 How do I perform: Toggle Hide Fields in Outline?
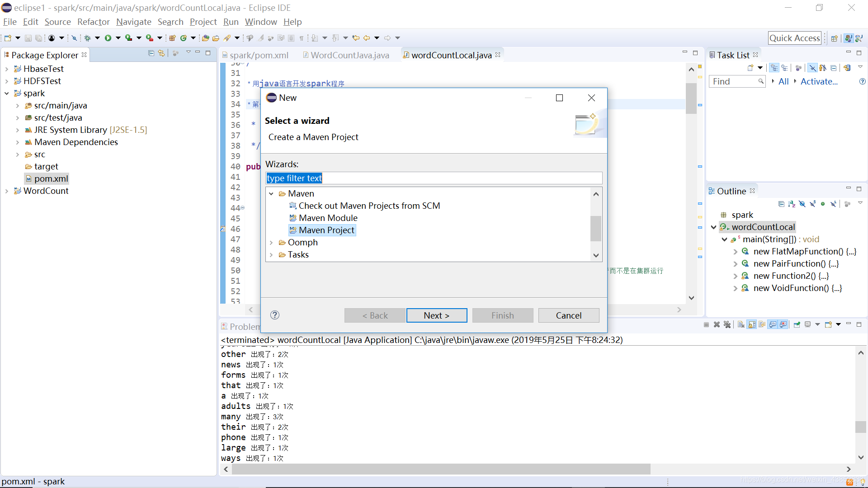coord(802,204)
